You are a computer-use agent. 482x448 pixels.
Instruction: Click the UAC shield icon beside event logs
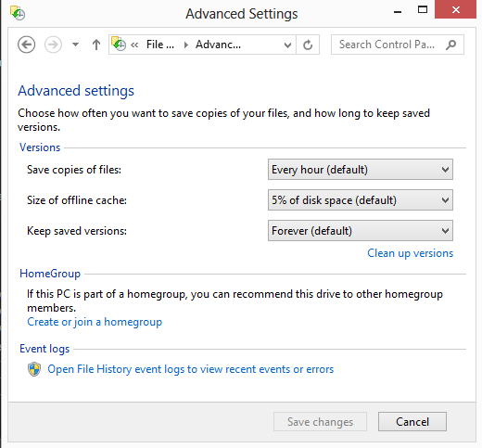(x=34, y=369)
